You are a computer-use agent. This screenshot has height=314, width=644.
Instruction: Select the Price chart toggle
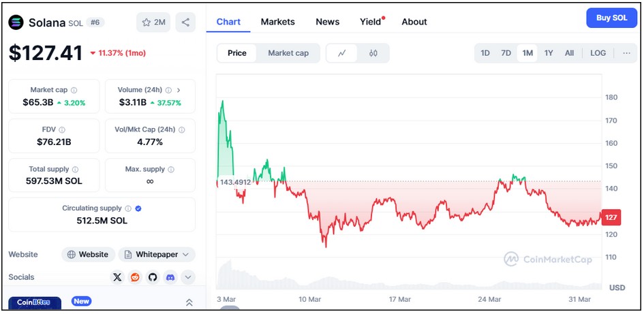coord(237,53)
